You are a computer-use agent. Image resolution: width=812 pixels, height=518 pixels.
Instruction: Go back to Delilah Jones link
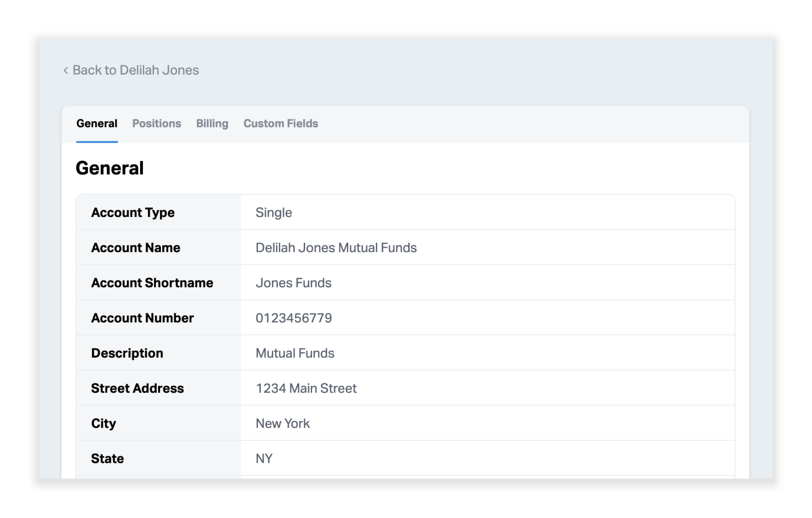[x=136, y=70]
